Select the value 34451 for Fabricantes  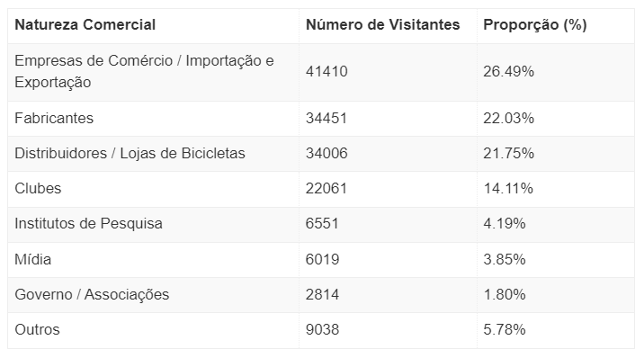pyautogui.click(x=326, y=118)
